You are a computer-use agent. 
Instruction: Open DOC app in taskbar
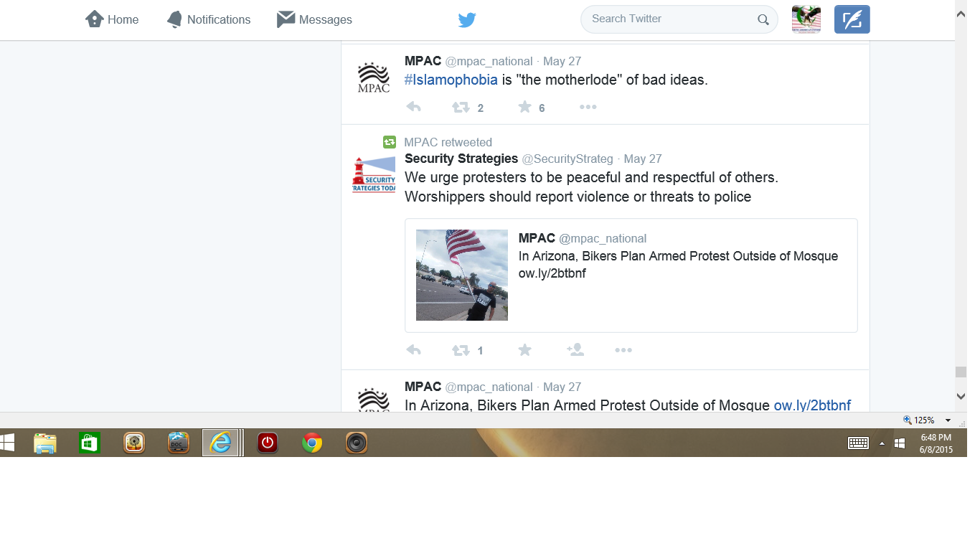click(178, 443)
